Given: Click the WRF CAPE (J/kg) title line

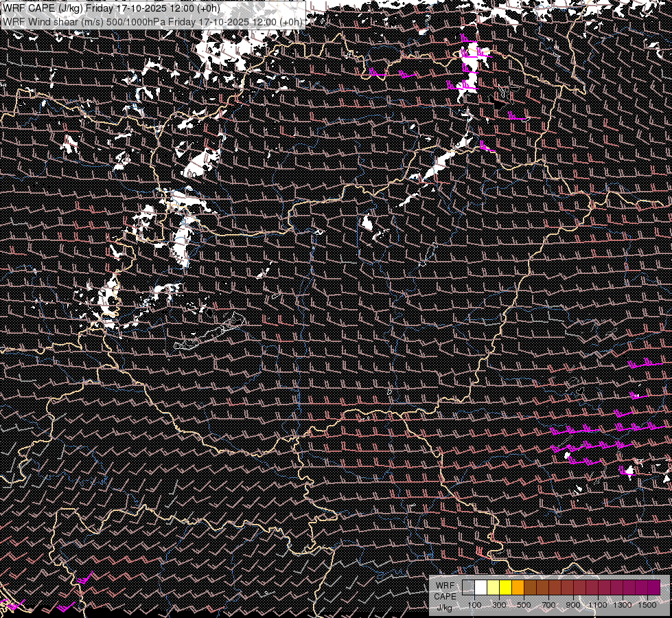Looking at the screenshot, I should point(111,8).
